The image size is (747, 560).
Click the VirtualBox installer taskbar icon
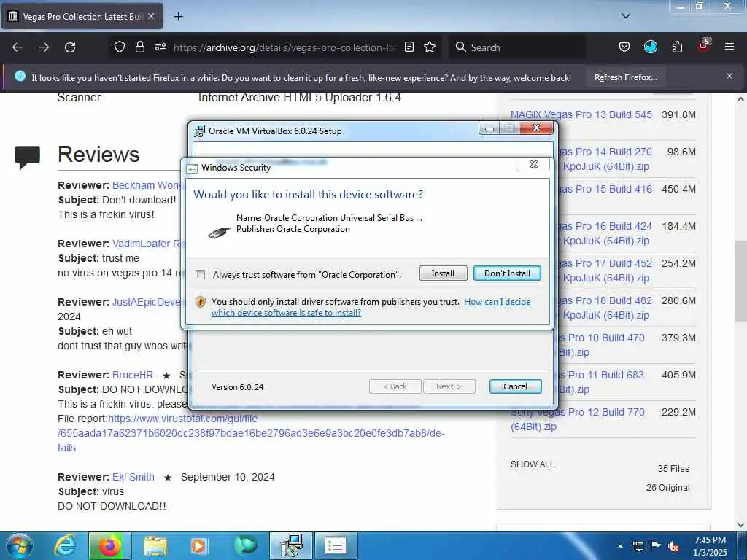click(x=291, y=545)
